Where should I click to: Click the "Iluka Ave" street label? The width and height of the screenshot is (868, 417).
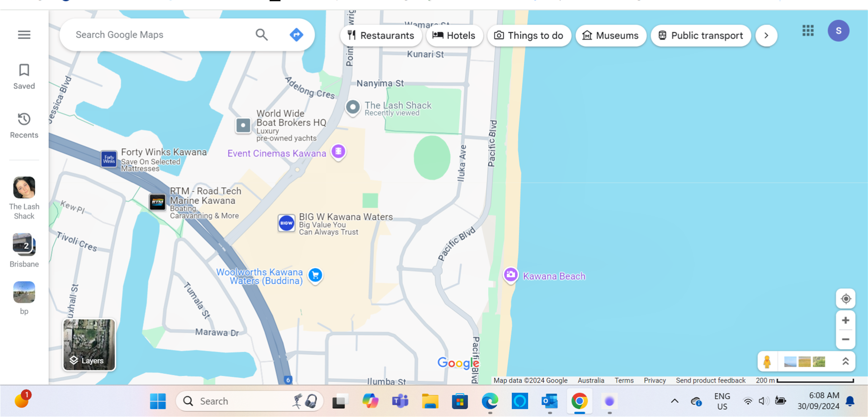tap(462, 163)
